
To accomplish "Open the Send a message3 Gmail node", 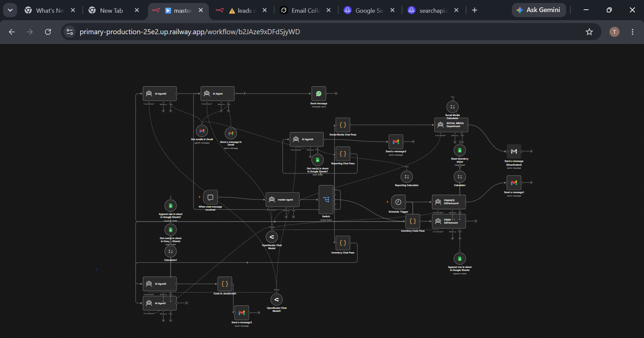I will pos(396,142).
